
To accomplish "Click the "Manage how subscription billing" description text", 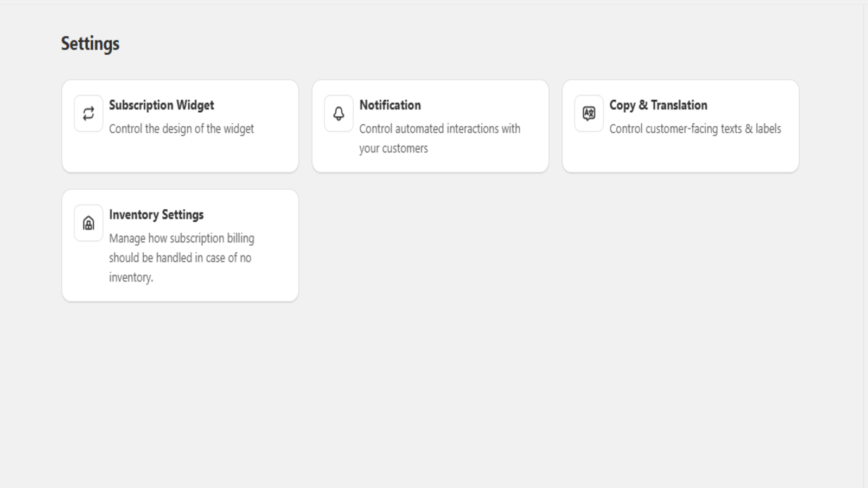I will coord(181,239).
